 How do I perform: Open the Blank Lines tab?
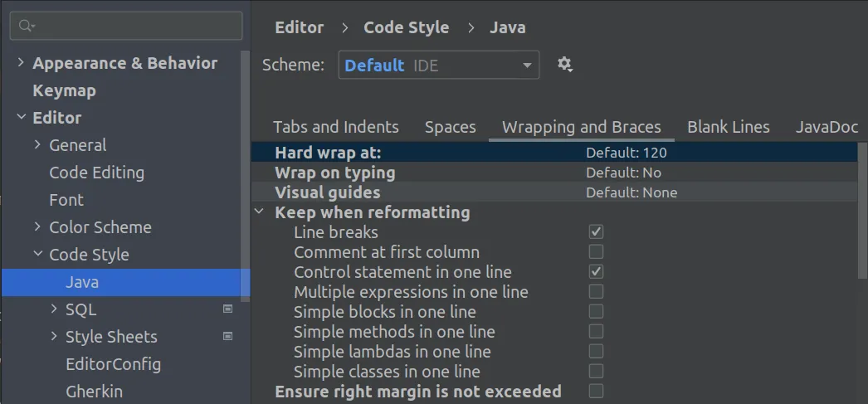[x=728, y=127]
